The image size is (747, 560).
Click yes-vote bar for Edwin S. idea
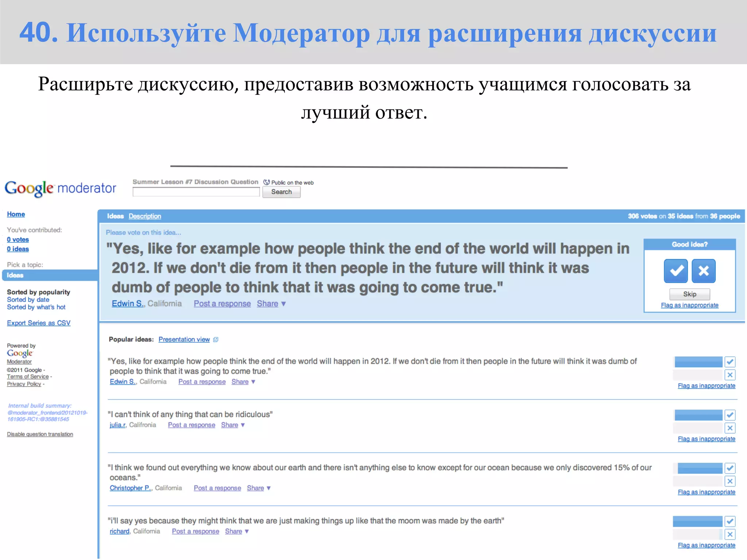click(698, 362)
